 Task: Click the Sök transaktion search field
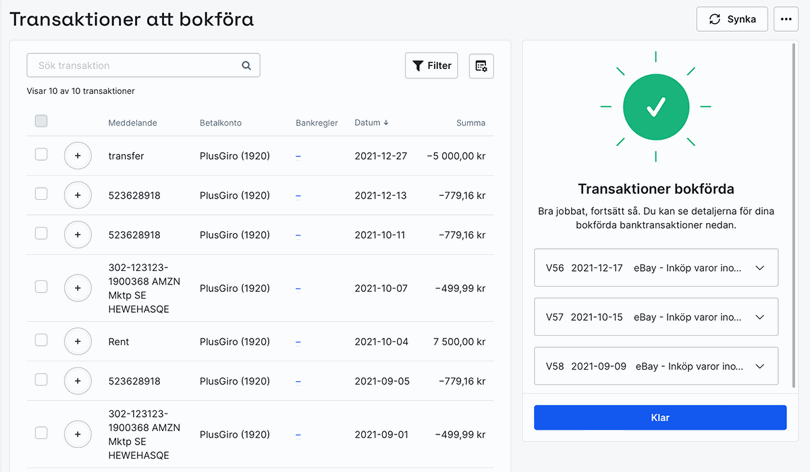(135, 66)
